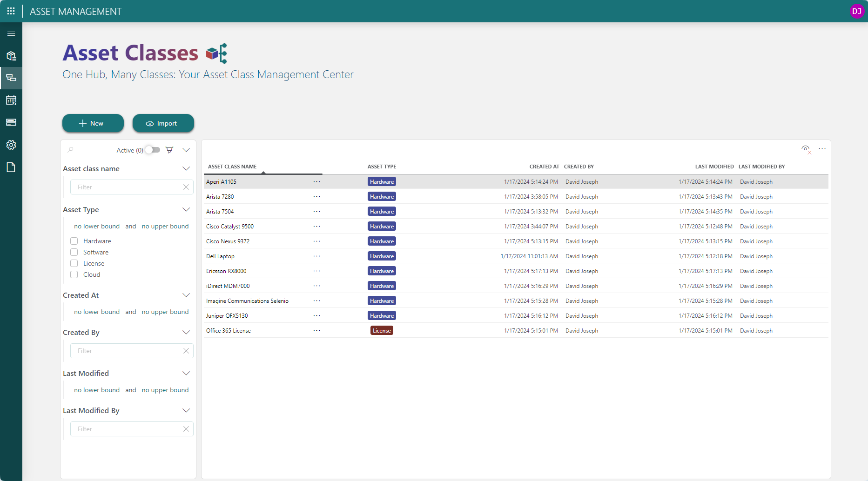Clear the Last Modified By filter field
Viewport: 868px width, 481px height.
pos(186,429)
